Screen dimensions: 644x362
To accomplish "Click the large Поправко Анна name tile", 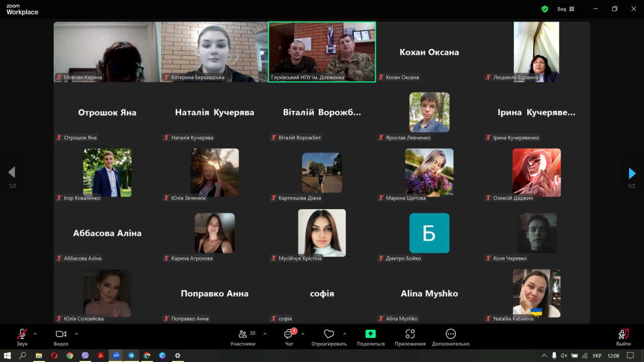I will 214,293.
